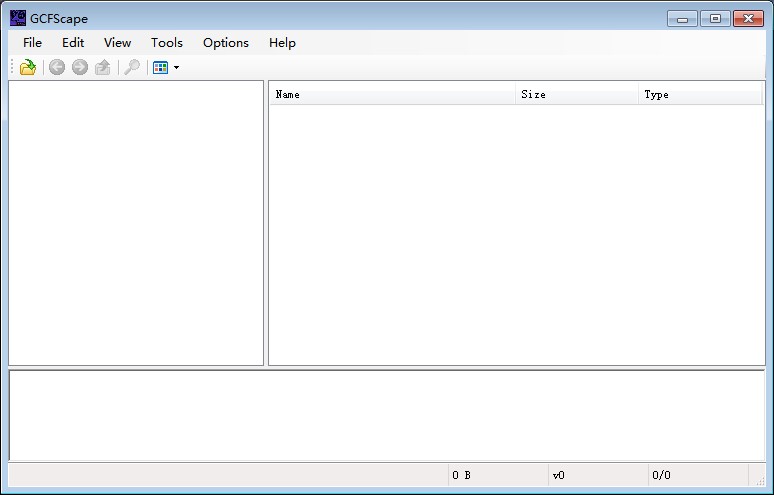Sort by the Type column header
Image resolution: width=774 pixels, height=495 pixels.
click(x=700, y=94)
